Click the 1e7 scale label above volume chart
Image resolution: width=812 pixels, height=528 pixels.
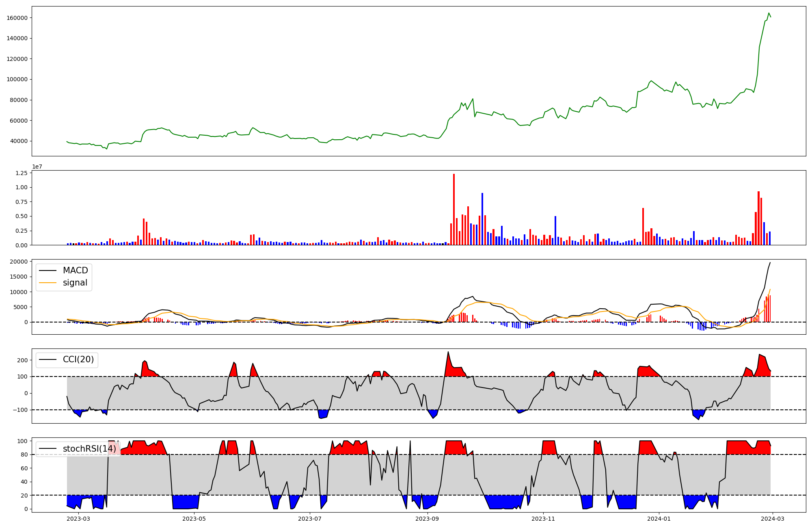37,167
